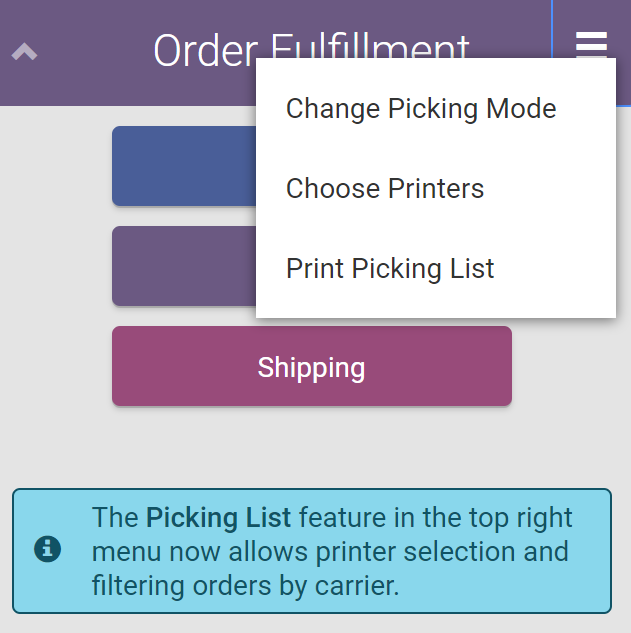This screenshot has width=631, height=633.
Task: Open the Choose Printers menu option
Action: (385, 188)
